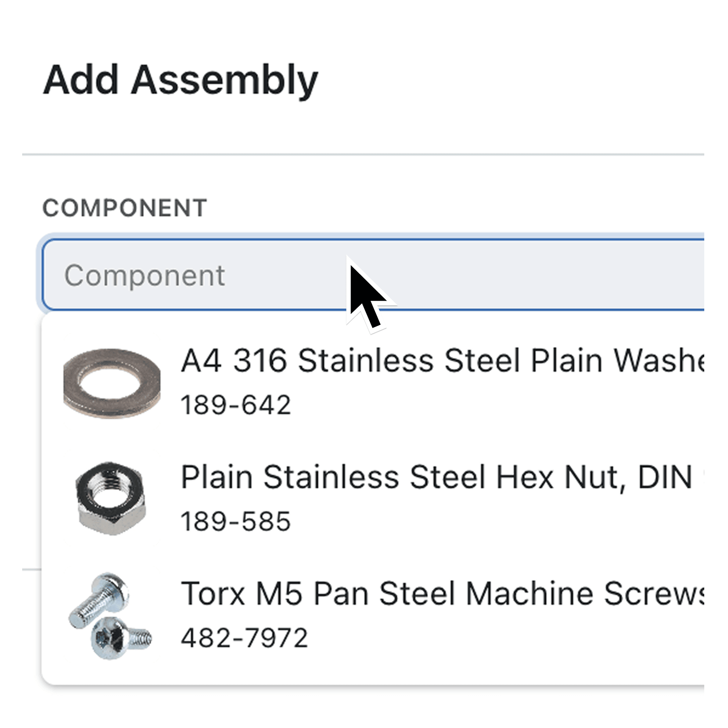Choose the hex nut entry in suggestions
The height and width of the screenshot is (728, 728).
click(373, 499)
